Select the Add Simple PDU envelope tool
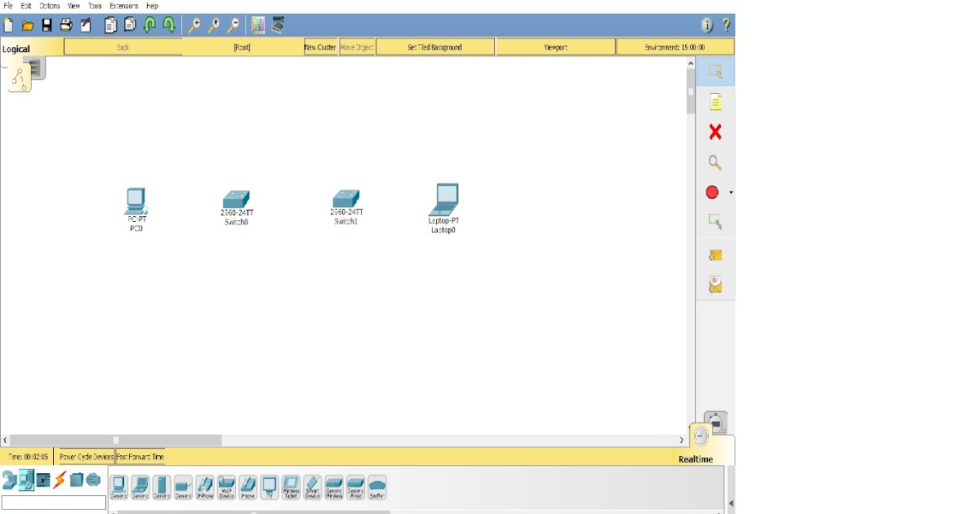The height and width of the screenshot is (514, 980). click(x=715, y=255)
